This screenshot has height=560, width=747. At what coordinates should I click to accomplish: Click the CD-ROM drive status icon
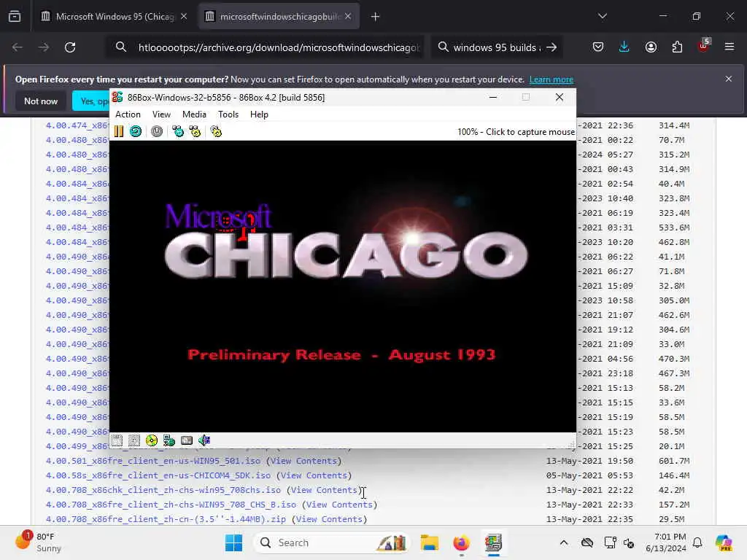(152, 440)
